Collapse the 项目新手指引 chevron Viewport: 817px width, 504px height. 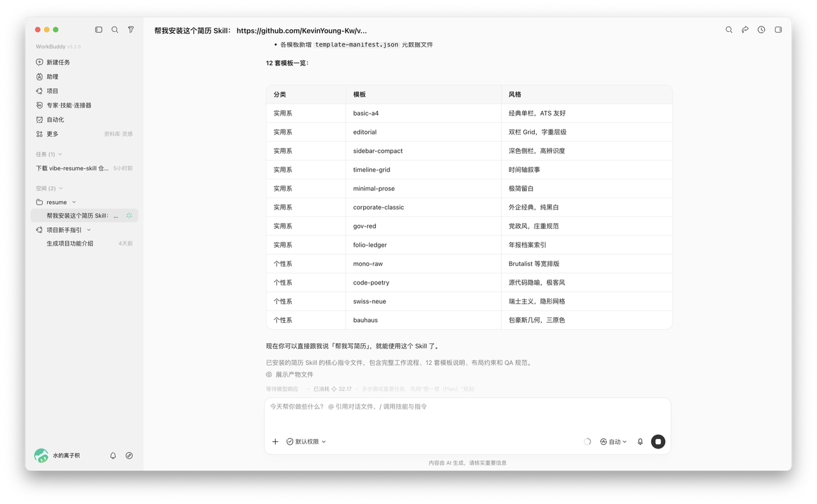(x=89, y=230)
